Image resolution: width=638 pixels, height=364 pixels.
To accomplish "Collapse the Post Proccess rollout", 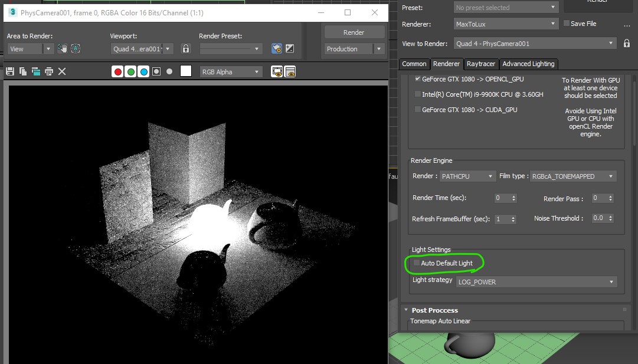I will 434,310.
